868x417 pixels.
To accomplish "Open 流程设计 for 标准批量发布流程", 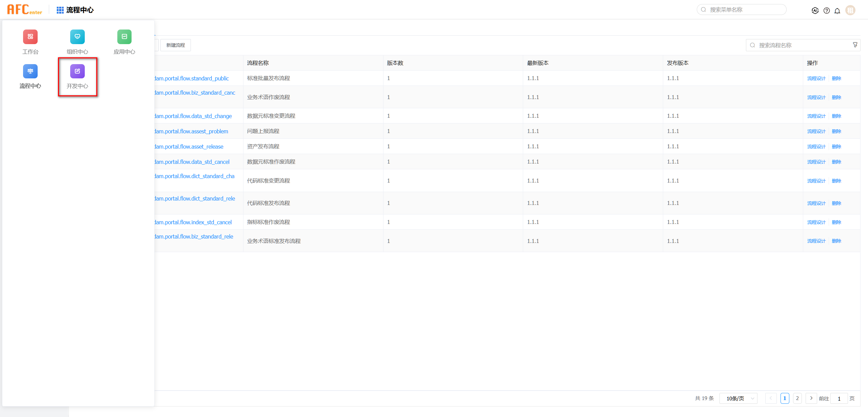I will [816, 78].
